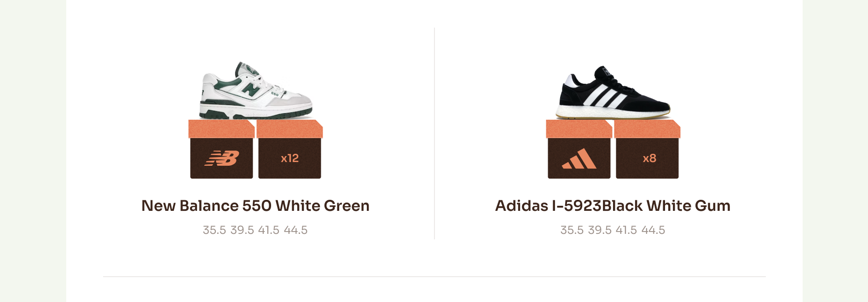
Task: Pick size 44.5 under Adidas I-5923
Action: [x=653, y=230]
